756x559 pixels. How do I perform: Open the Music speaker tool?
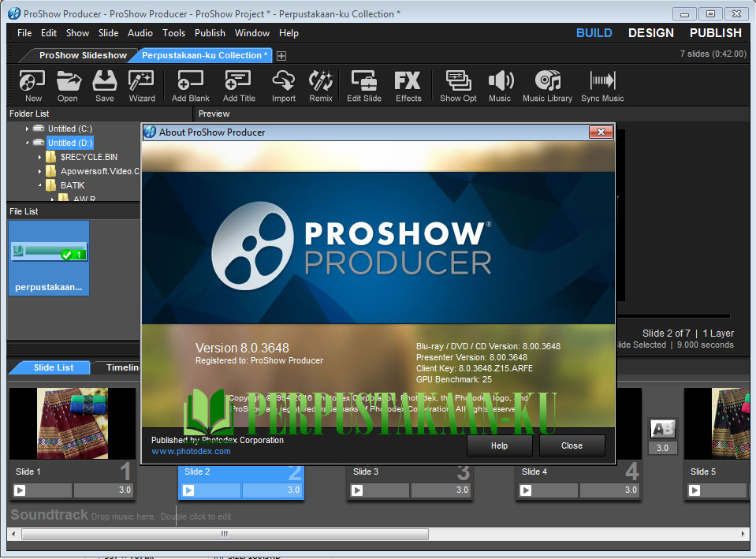500,86
